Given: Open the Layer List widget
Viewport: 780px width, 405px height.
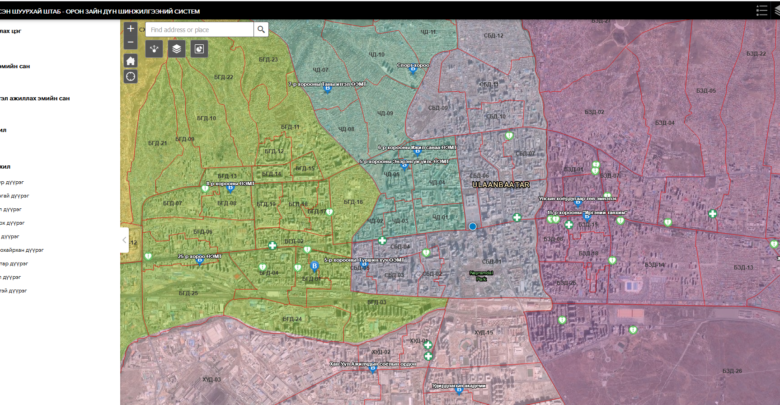Looking at the screenshot, I should point(176,48).
